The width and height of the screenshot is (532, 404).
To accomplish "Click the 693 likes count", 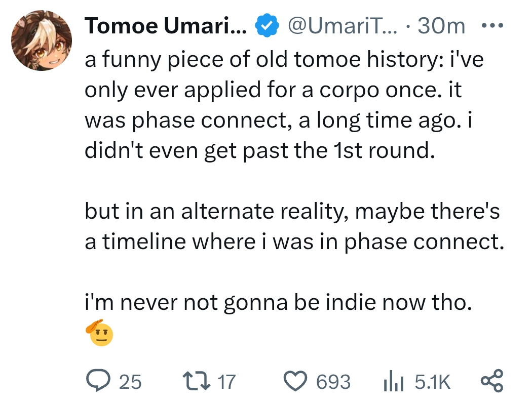I will click(x=333, y=382).
